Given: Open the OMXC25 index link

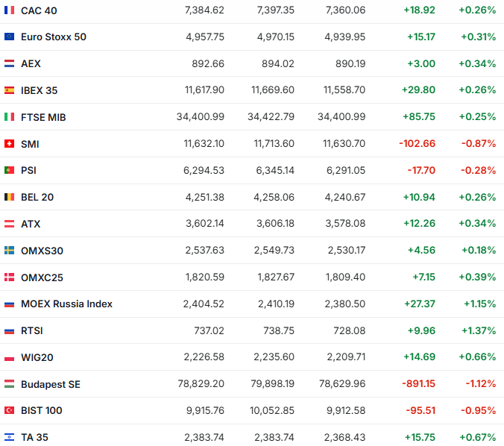Looking at the screenshot, I should pyautogui.click(x=42, y=277).
